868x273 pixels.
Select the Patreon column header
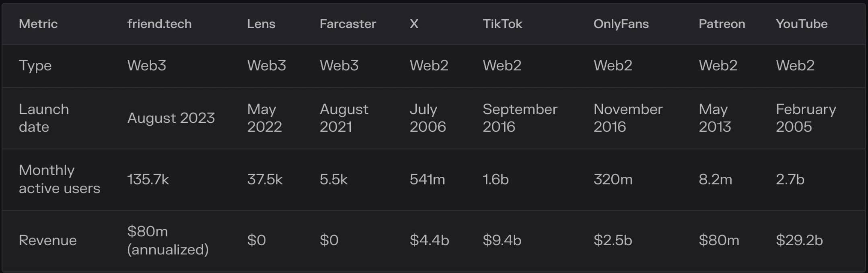722,24
